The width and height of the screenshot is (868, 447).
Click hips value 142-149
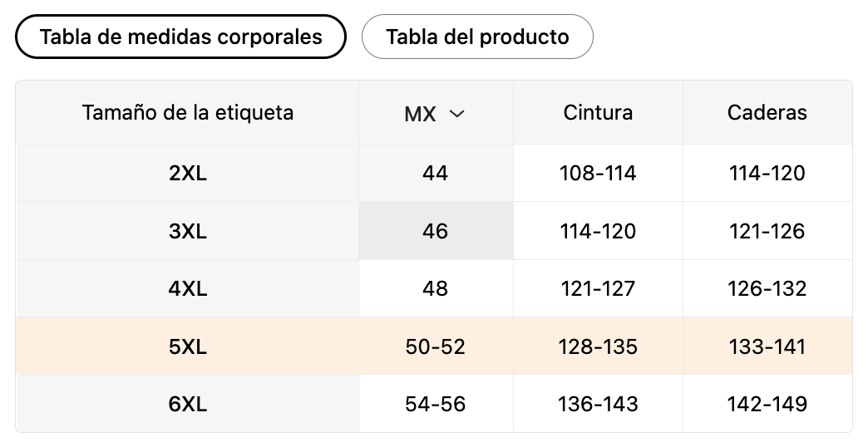coord(767,404)
